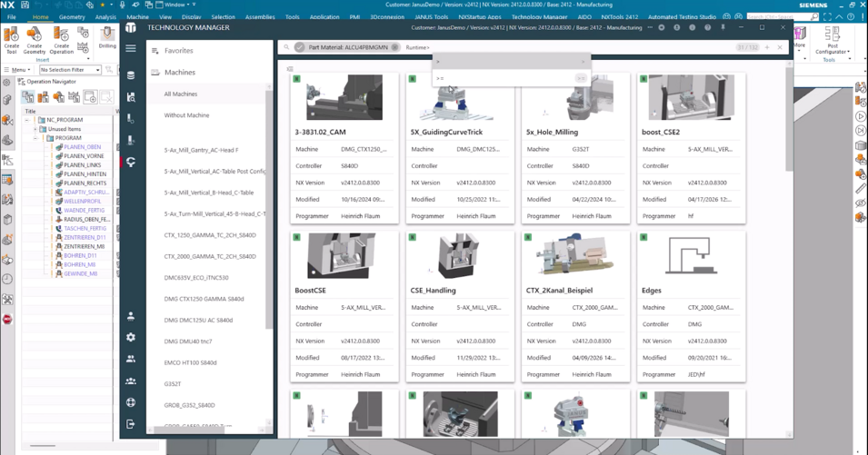Toggle green marker on boost_CSE2 card

pyautogui.click(x=644, y=79)
